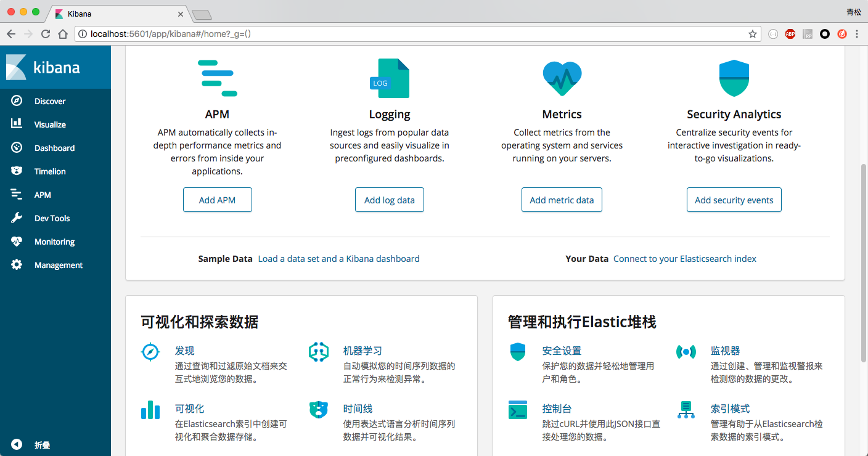
Task: Open Timelion bear icon in sidebar
Action: coord(17,171)
